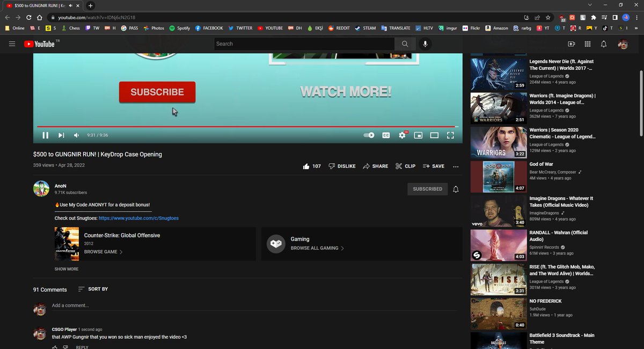This screenshot has width=644, height=349.
Task: Open the AnoN channel avatar
Action: (x=41, y=189)
